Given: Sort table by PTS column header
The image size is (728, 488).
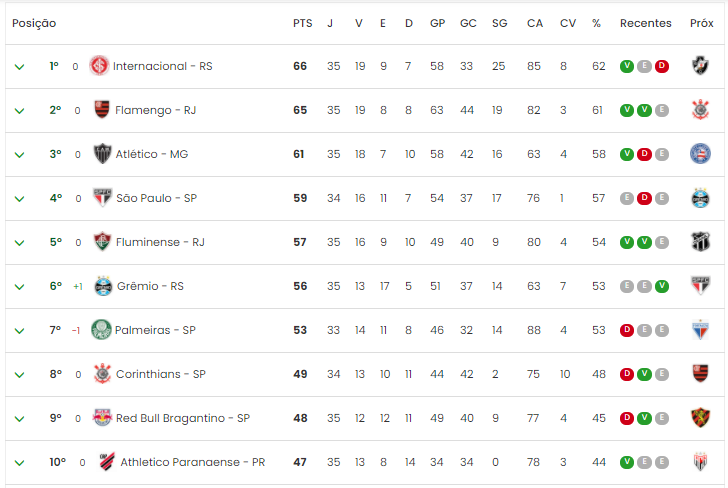Looking at the screenshot, I should (303, 23).
